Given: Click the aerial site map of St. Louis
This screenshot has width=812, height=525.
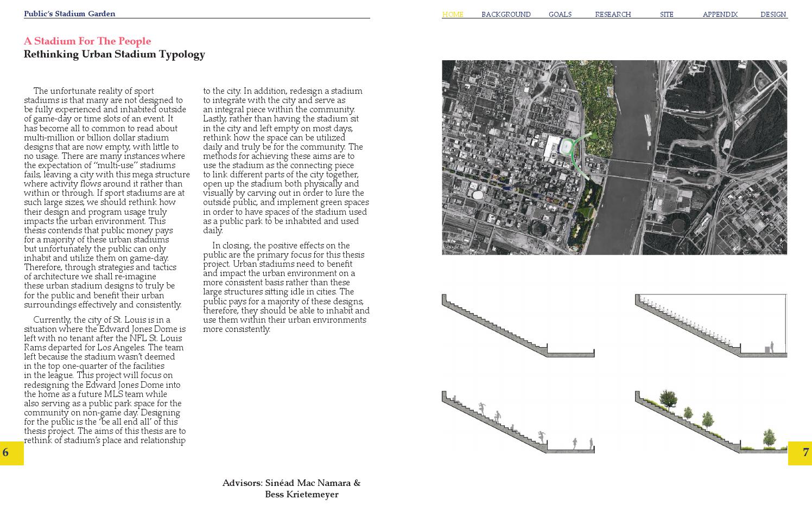Looking at the screenshot, I should click(614, 157).
